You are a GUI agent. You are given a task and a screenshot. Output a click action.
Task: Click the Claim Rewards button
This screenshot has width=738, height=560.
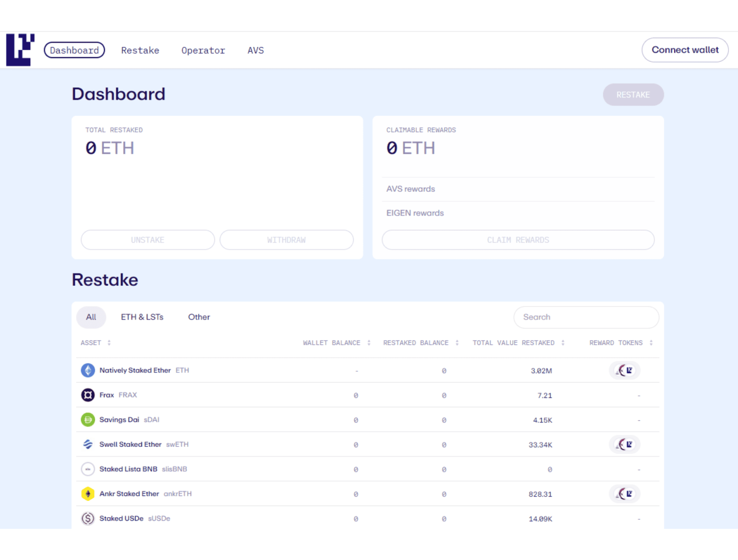(518, 240)
